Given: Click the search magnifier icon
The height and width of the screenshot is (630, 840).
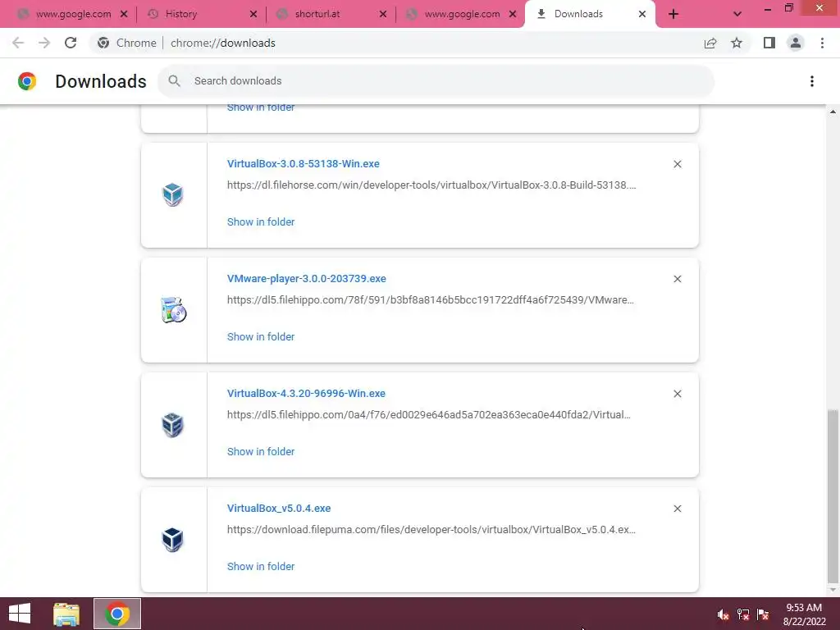Looking at the screenshot, I should [x=174, y=81].
